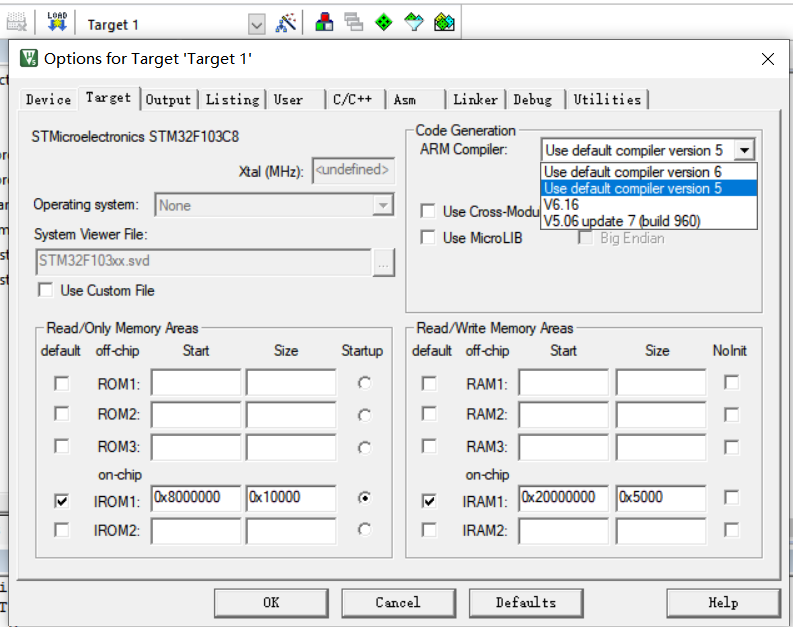Browse for System Viewer File
The image size is (793, 627).
tap(383, 263)
